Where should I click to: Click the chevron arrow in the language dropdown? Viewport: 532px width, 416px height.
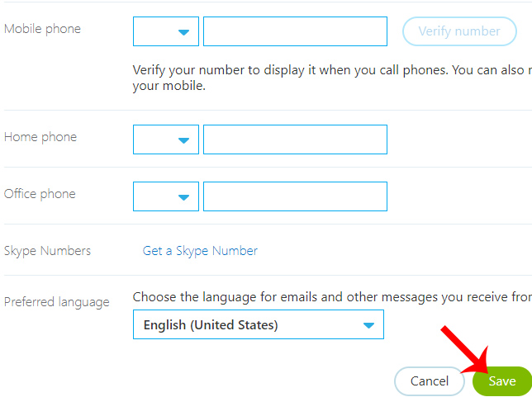[x=368, y=325]
